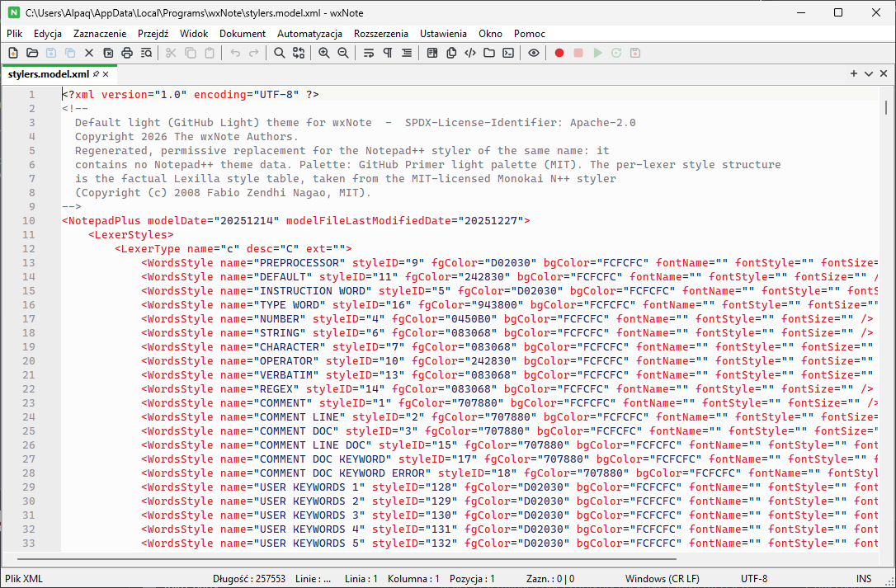Undo the last action with arrow icon
This screenshot has height=588, width=896.
coord(235,53)
